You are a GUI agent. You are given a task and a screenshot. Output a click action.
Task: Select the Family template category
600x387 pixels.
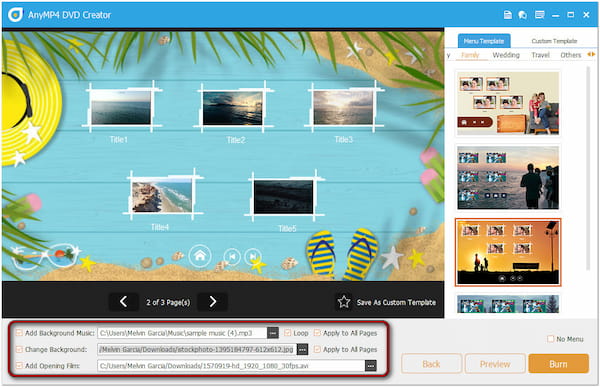(x=470, y=55)
